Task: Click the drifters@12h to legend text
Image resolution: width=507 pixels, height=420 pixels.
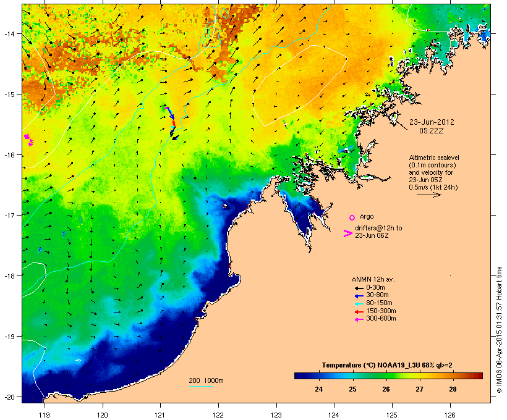Action: click(378, 228)
